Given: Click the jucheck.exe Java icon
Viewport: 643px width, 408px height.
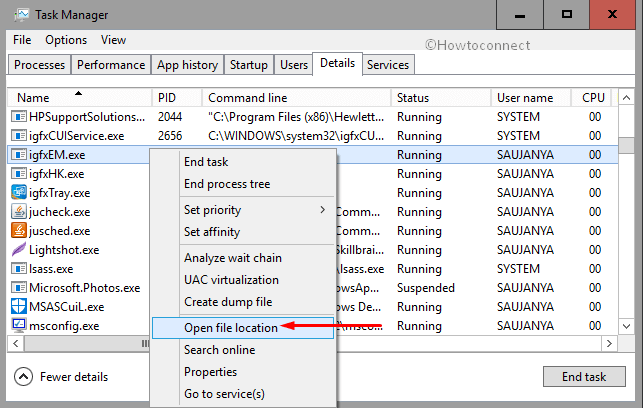Looking at the screenshot, I should (18, 212).
